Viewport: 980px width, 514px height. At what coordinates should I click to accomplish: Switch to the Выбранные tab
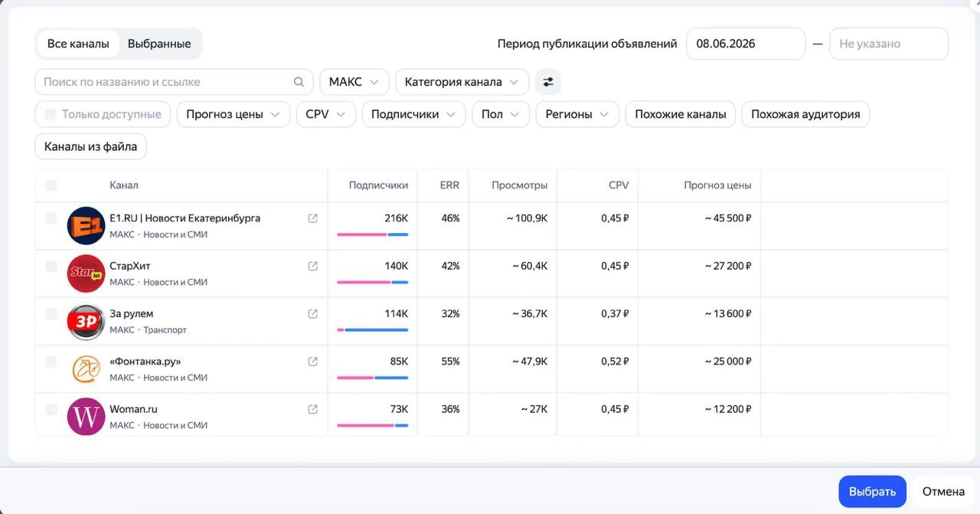159,44
